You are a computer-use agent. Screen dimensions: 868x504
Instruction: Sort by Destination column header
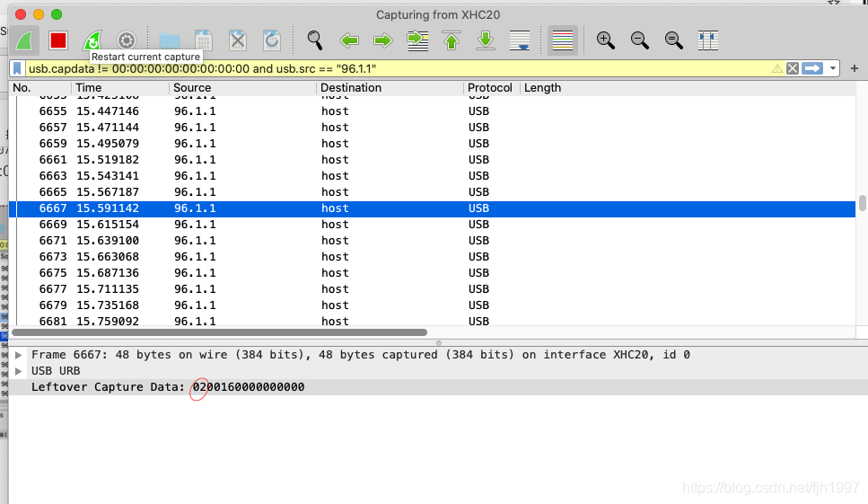(x=390, y=88)
